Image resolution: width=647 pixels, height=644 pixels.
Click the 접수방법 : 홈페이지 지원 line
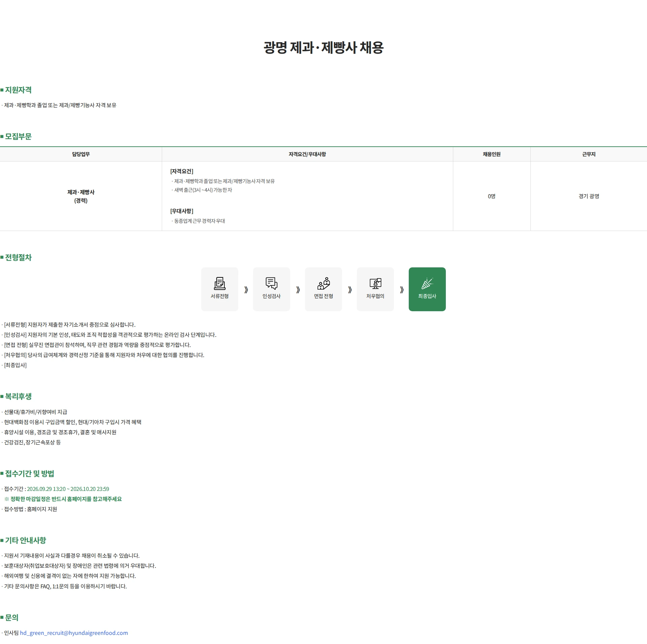(x=30, y=509)
